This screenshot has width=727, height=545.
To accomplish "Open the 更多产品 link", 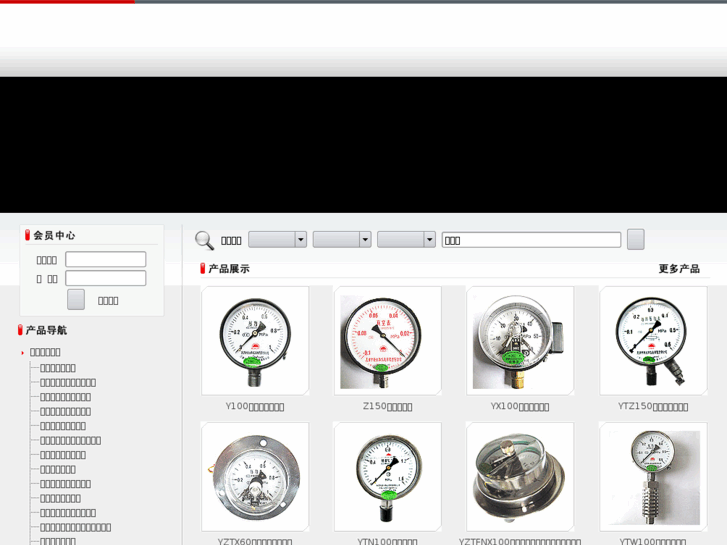I will [x=679, y=269].
